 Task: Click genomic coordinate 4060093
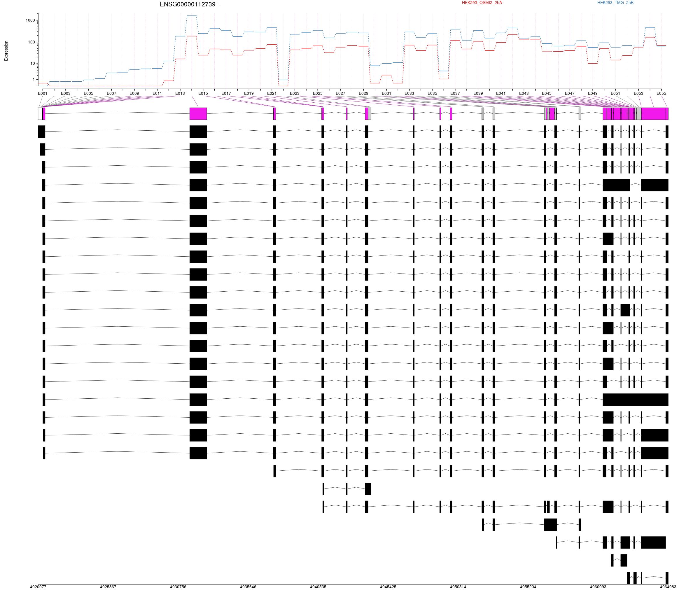(x=598, y=587)
